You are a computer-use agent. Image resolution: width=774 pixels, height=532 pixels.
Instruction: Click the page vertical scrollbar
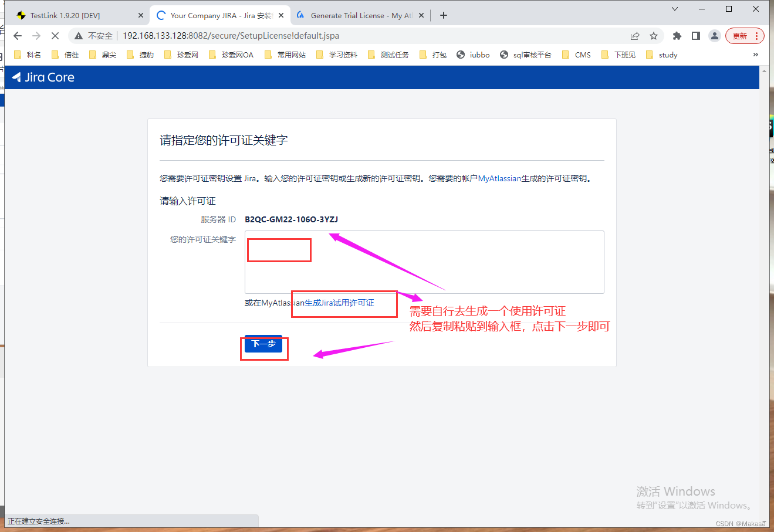(764, 296)
